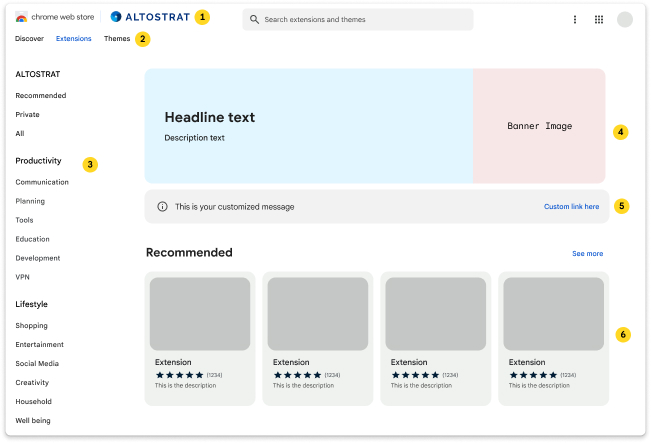
Task: Switch to the Themes tab
Action: (117, 39)
